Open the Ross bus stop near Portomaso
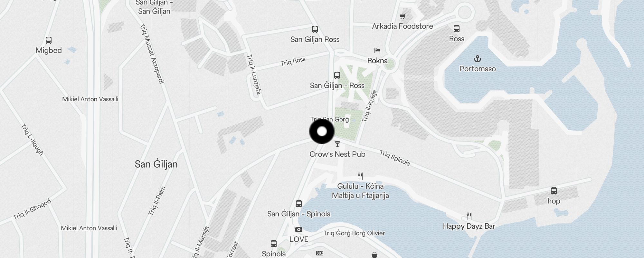The height and width of the screenshot is (258, 644). tap(457, 29)
